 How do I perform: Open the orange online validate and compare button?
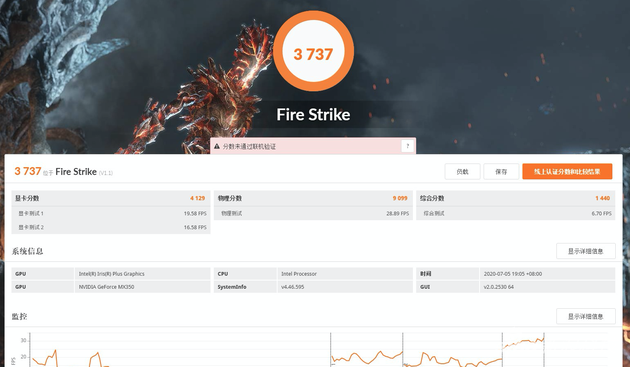[x=567, y=172]
